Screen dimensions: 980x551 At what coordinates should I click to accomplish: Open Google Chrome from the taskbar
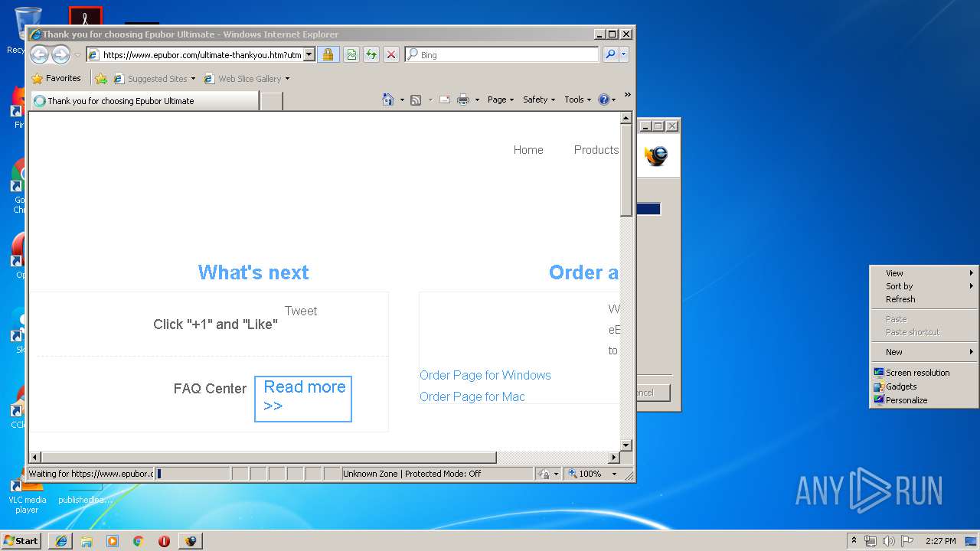pos(139,541)
